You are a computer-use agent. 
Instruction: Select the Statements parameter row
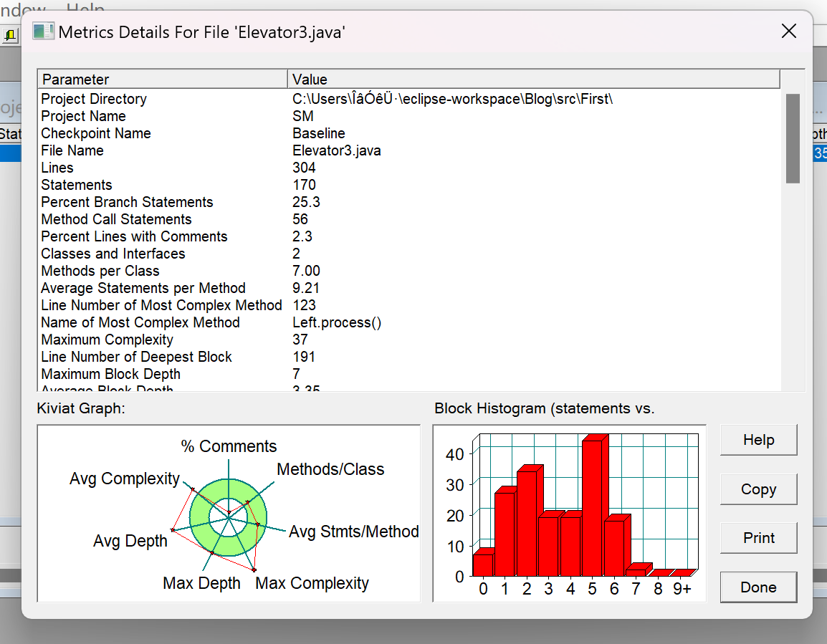point(409,185)
